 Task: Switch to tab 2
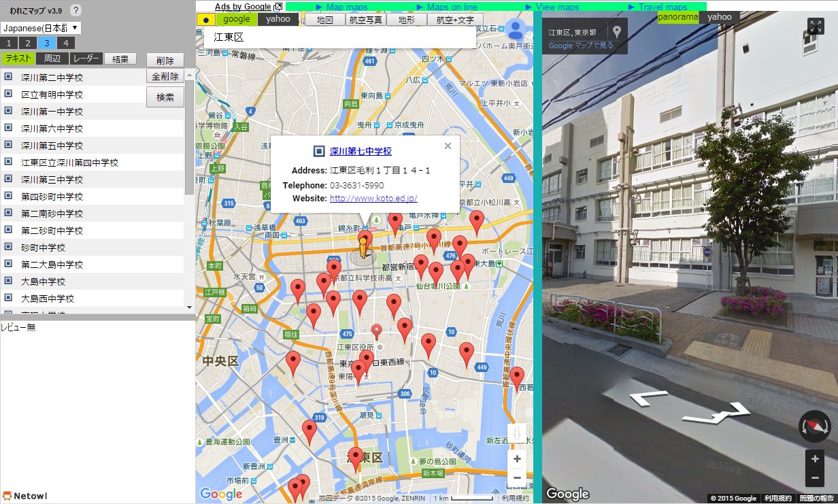coord(28,43)
